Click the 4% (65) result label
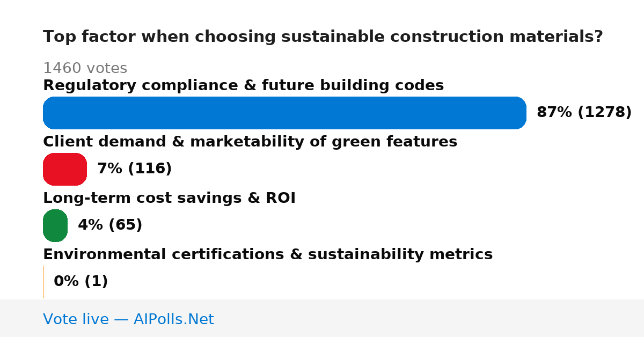This screenshot has width=644, height=337. (110, 225)
